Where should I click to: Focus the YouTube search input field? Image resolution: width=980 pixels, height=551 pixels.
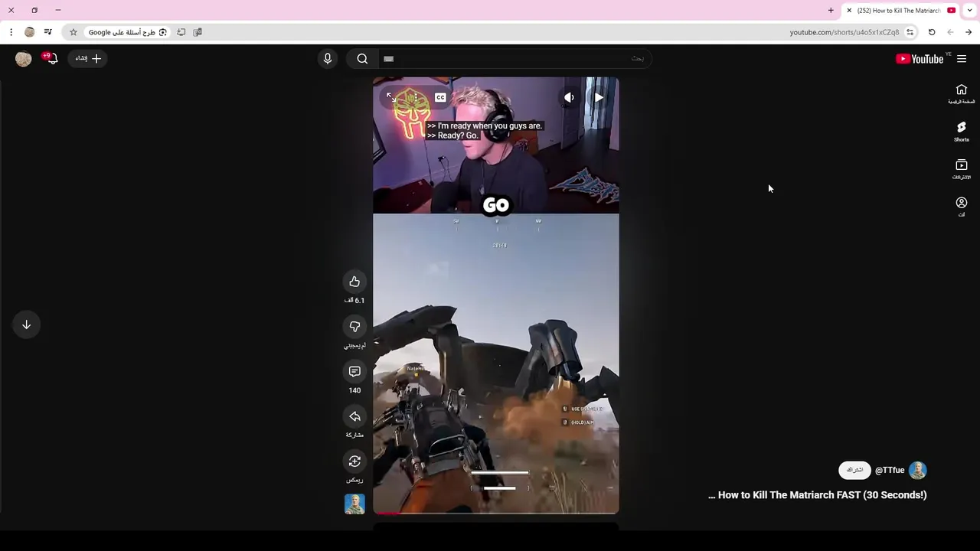click(514, 59)
